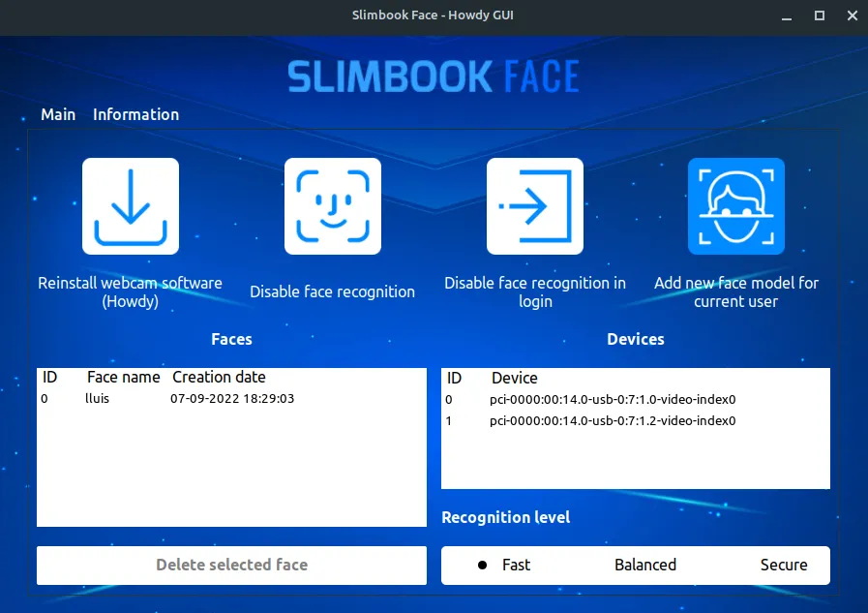This screenshot has height=613, width=868.
Task: Click the Creation date column header
Action: pos(219,378)
